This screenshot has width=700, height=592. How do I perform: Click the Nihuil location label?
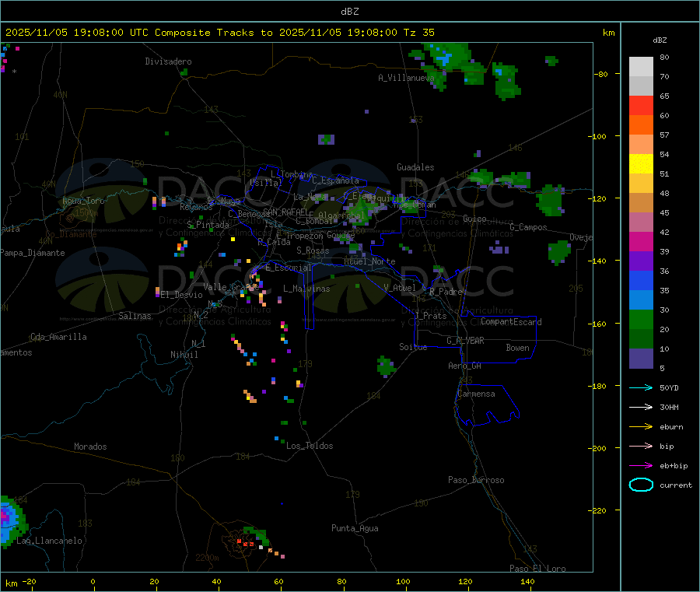tap(184, 355)
